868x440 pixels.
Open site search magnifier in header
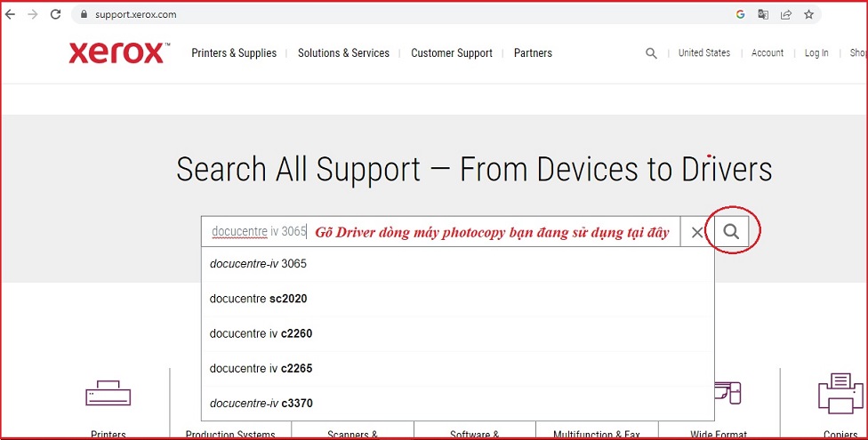[x=652, y=53]
